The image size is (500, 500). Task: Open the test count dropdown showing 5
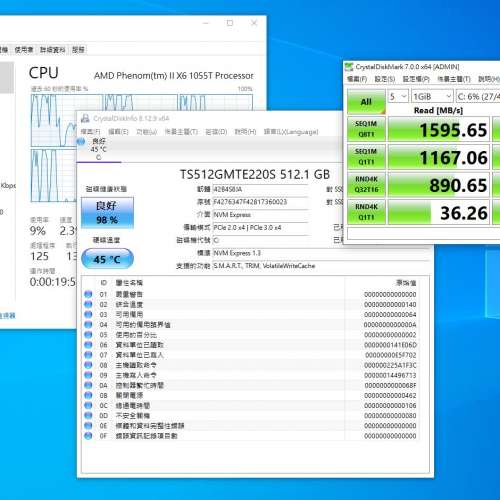point(398,97)
